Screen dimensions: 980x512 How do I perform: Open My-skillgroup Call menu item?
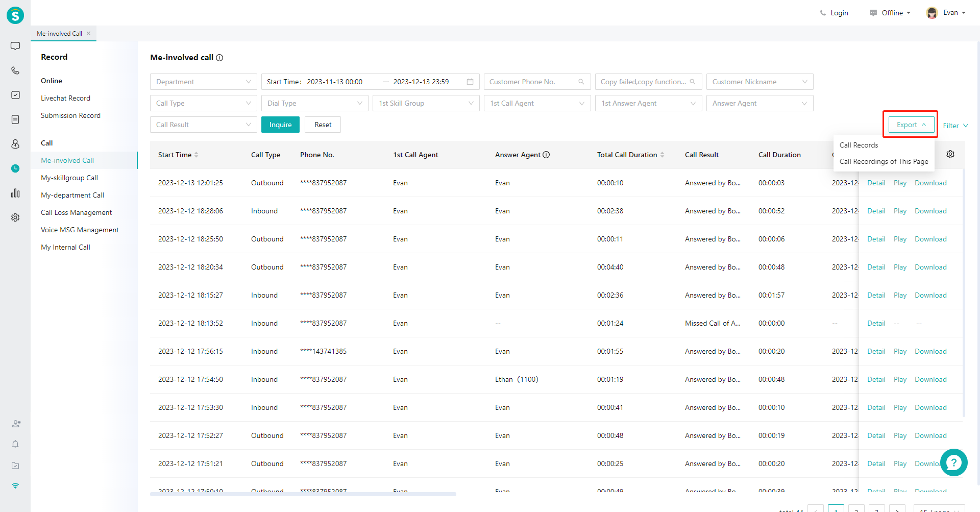tap(69, 178)
